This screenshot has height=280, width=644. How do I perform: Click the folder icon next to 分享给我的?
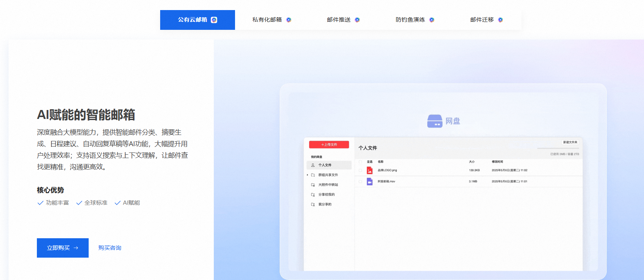point(313,195)
